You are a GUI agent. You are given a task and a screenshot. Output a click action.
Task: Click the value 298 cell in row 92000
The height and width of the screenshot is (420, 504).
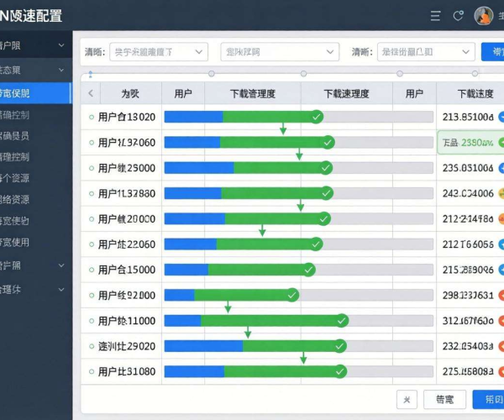coord(468,296)
